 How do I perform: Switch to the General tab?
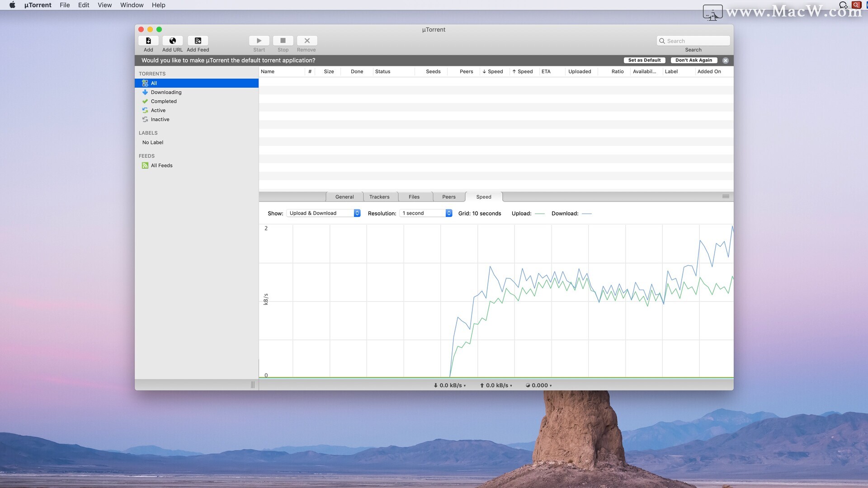coord(344,197)
